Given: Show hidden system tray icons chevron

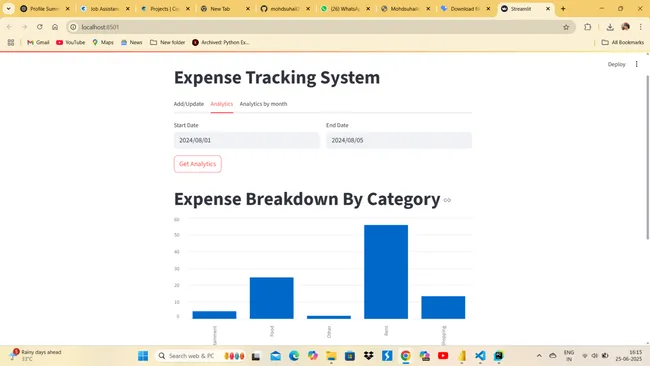Looking at the screenshot, I should [x=539, y=356].
